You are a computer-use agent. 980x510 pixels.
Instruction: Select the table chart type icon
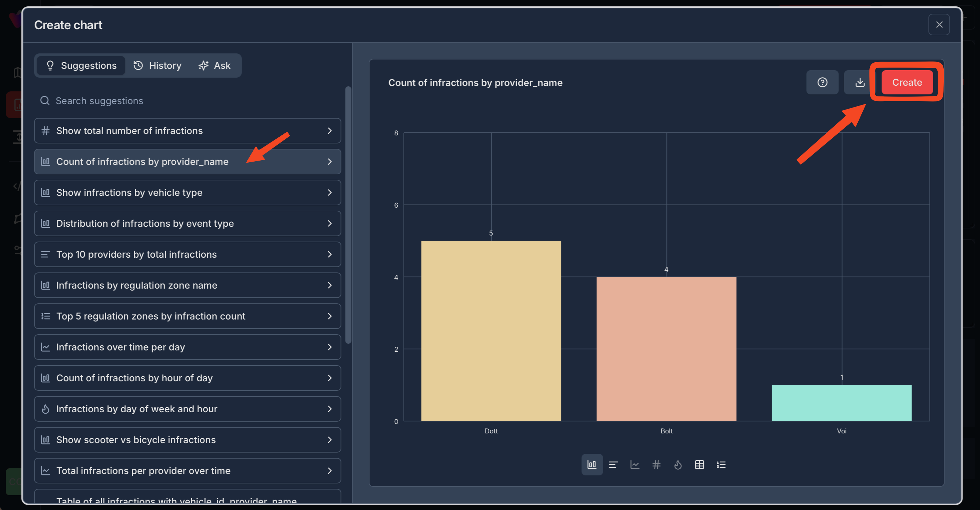pyautogui.click(x=699, y=464)
